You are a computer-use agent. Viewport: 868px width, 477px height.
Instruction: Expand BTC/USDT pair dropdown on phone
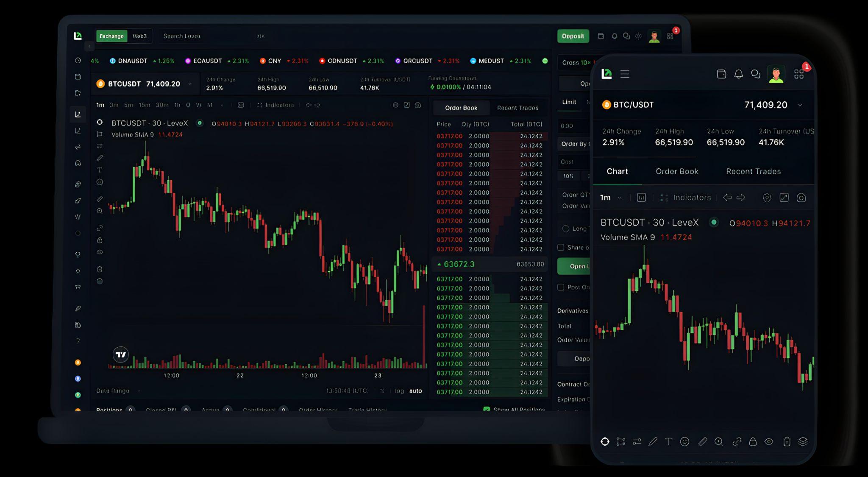(800, 105)
